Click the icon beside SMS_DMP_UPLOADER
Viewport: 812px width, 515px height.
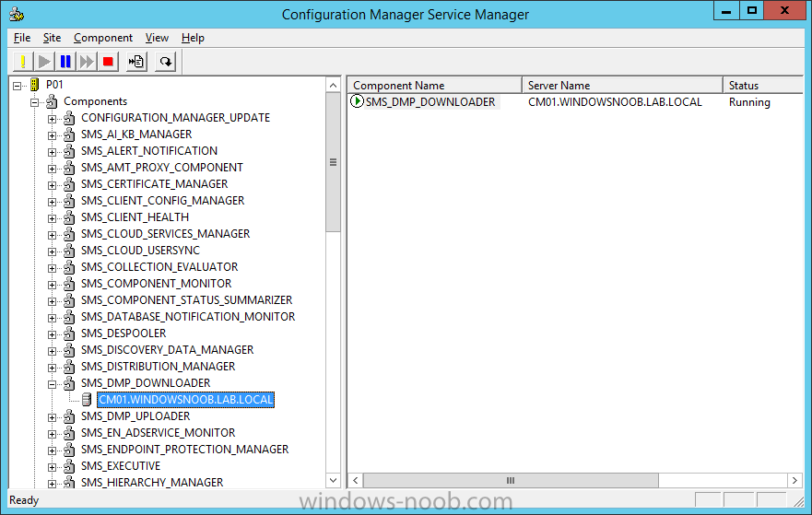click(x=69, y=416)
